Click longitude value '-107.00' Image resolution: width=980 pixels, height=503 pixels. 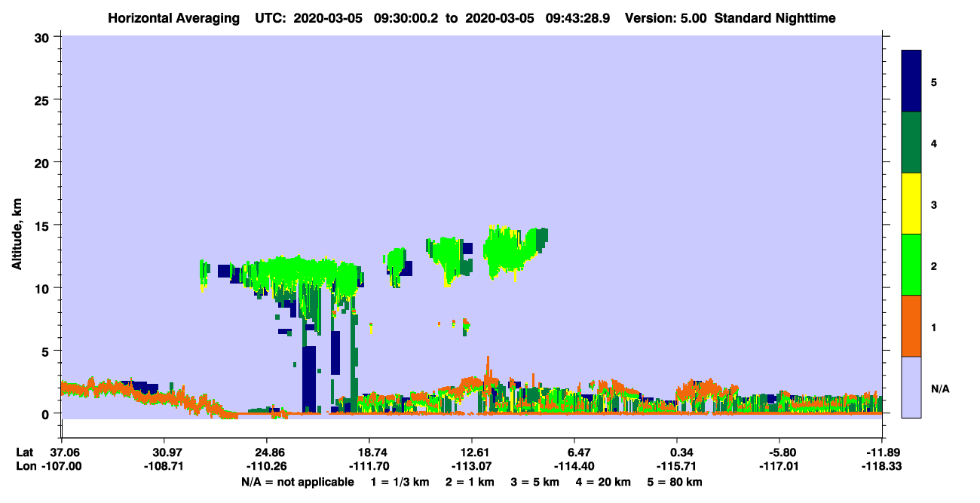[x=61, y=466]
